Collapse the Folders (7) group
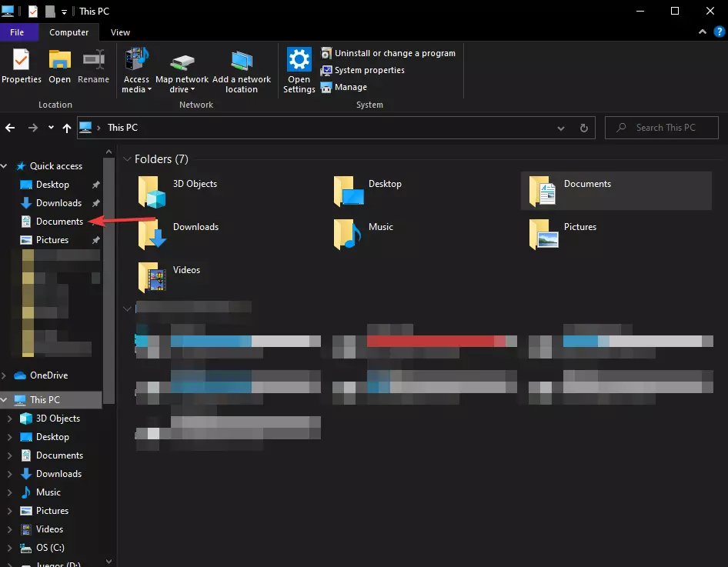The width and height of the screenshot is (728, 567). pyautogui.click(x=127, y=159)
